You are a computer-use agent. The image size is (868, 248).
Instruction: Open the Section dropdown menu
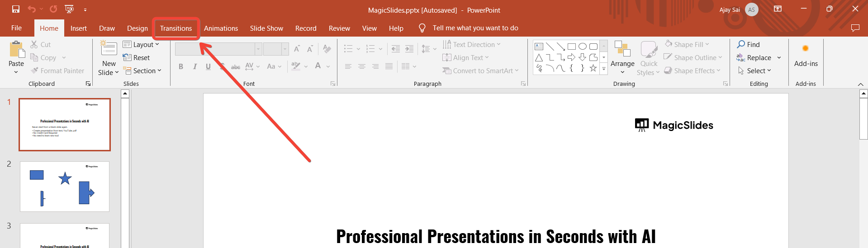142,71
